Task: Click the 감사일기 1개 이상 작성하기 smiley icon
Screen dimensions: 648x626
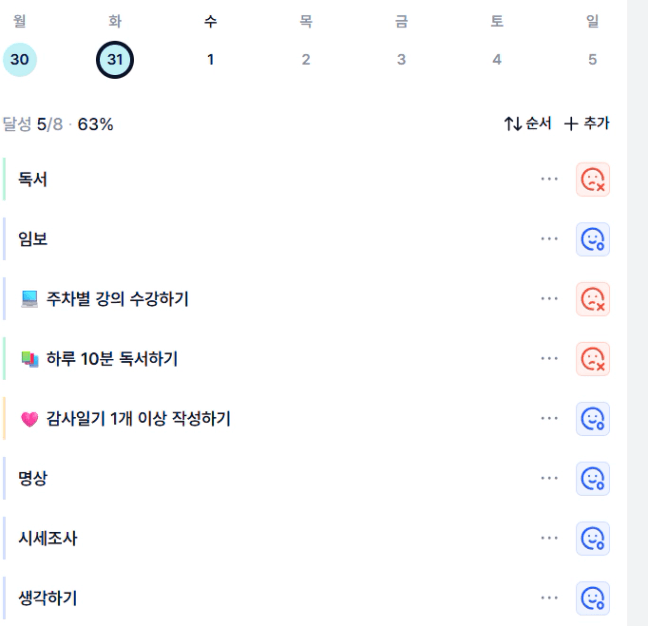Action: [x=593, y=418]
